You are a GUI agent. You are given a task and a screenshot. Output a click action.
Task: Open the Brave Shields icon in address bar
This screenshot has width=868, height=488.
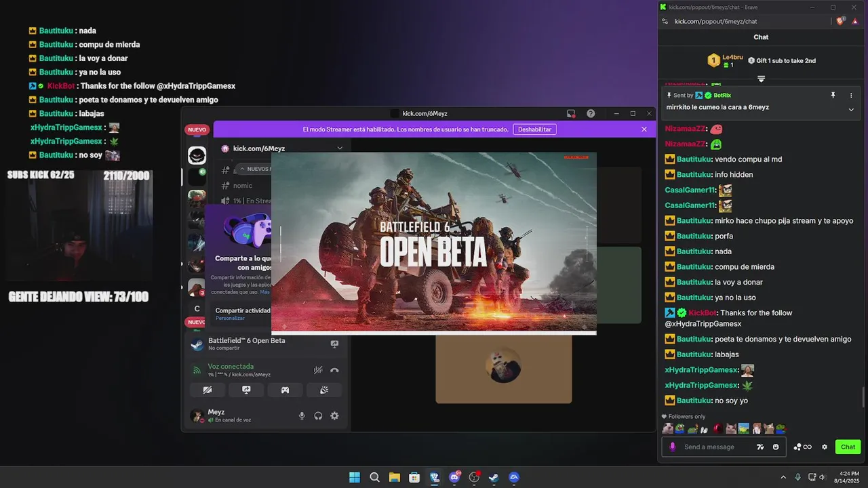[x=841, y=21]
